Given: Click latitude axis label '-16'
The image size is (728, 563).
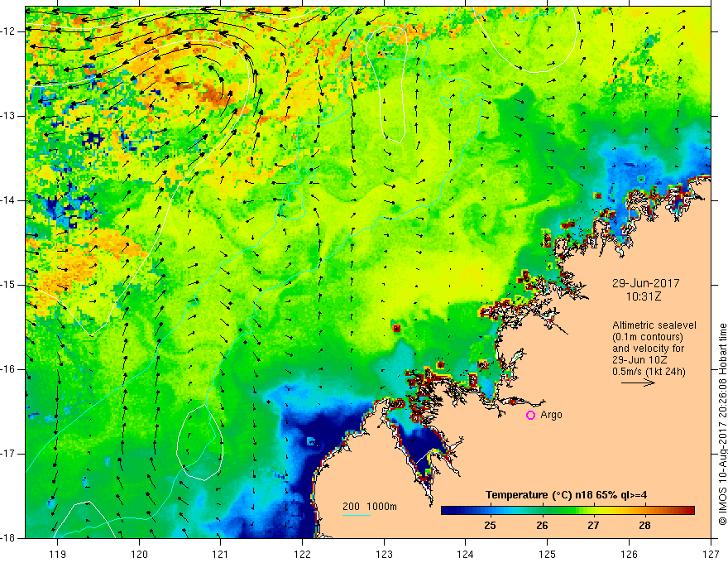Looking at the screenshot, I should click(x=8, y=369).
